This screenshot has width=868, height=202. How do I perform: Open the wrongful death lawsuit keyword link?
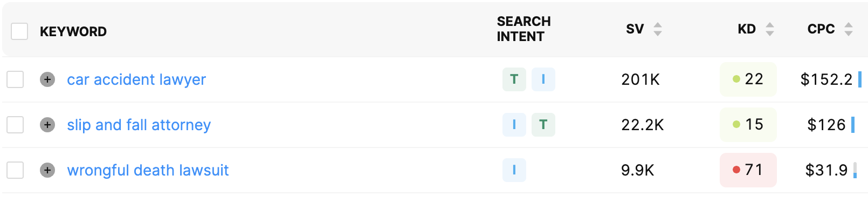148,170
